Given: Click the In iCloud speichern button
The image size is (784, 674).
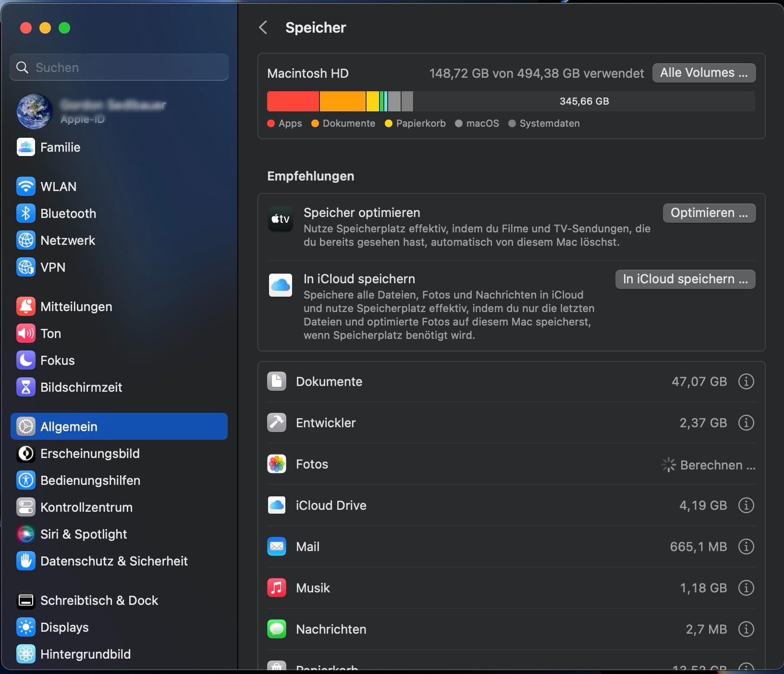Looking at the screenshot, I should pos(685,279).
